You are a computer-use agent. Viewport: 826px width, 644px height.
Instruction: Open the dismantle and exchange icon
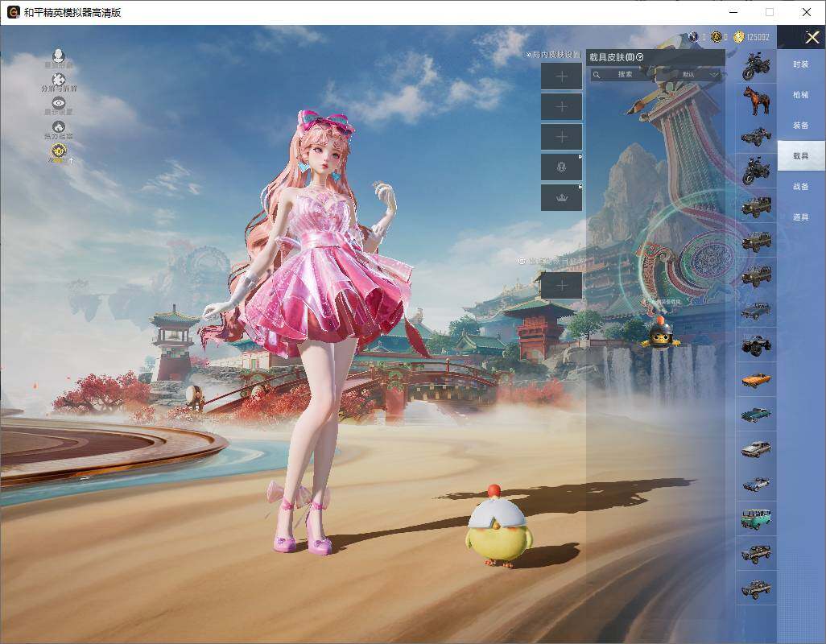(x=58, y=80)
